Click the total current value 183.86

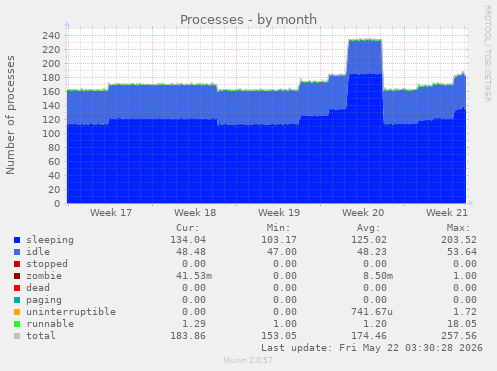pos(188,336)
